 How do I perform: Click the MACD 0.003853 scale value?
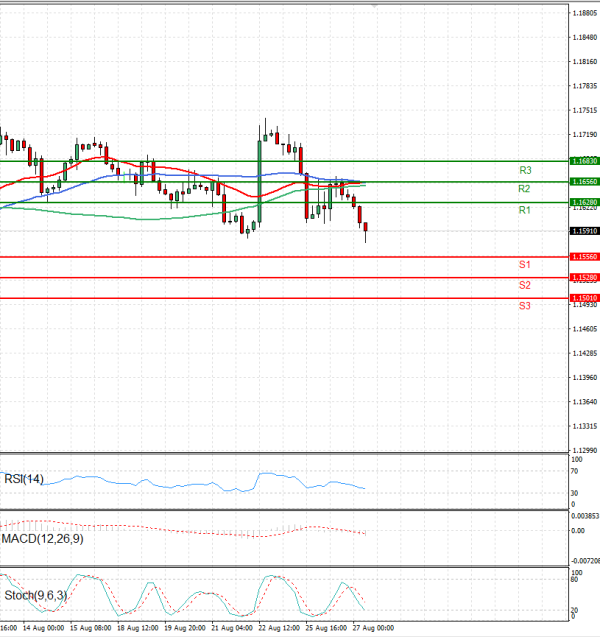click(585, 516)
